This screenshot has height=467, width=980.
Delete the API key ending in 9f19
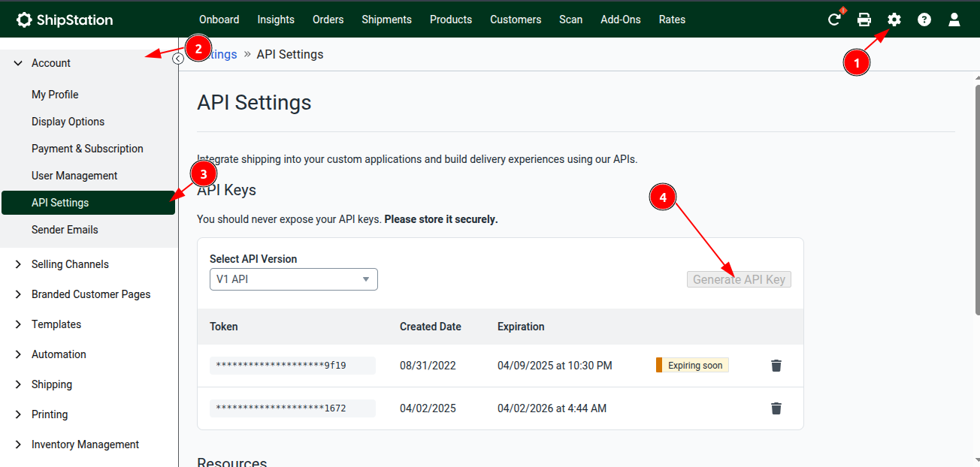776,366
